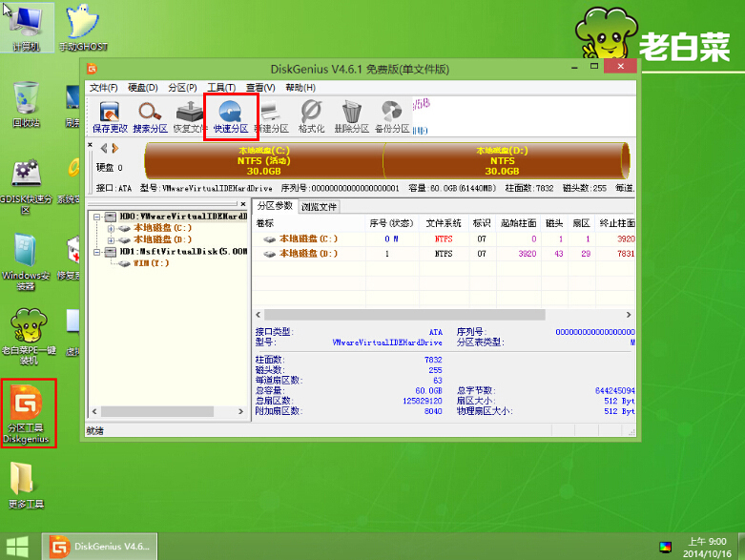The height and width of the screenshot is (560, 745).
Task: Open the 工具(T) menu
Action: [221, 88]
